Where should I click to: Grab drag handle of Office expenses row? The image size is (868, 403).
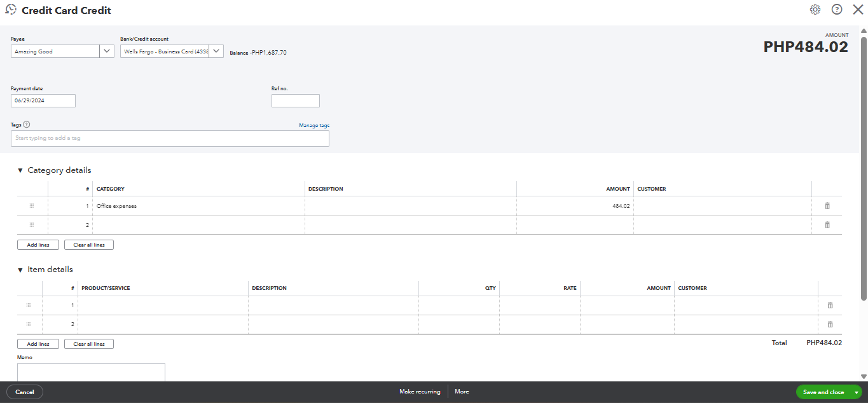[x=31, y=206]
